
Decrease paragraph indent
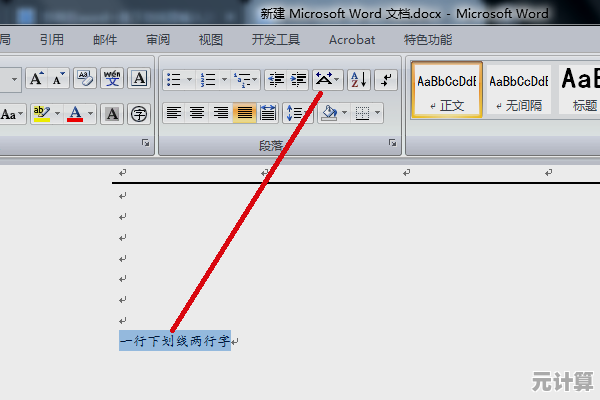[x=276, y=80]
